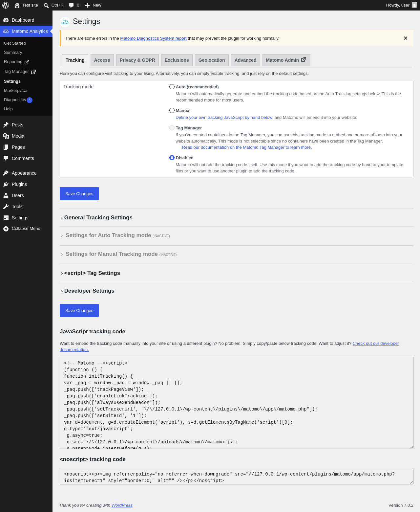Screen dimensions: 420x512
Task: Switch to the Tracking tab
Action: [x=75, y=60]
